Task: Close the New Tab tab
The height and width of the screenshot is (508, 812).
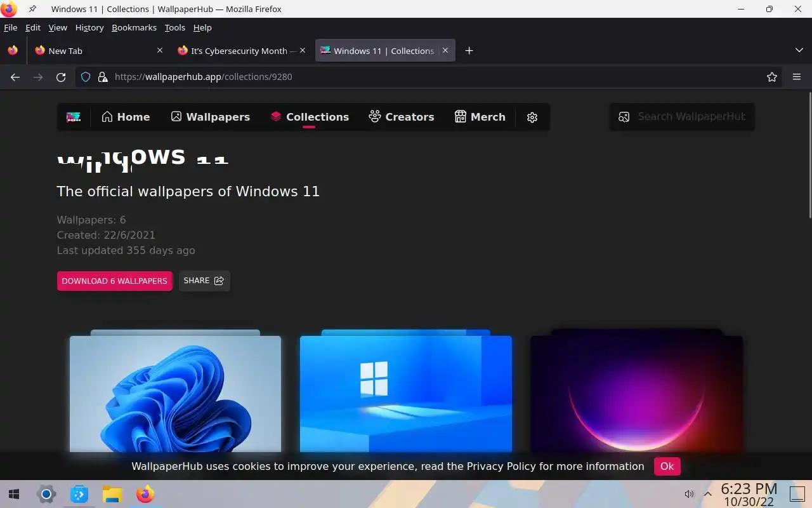Action: click(x=160, y=51)
